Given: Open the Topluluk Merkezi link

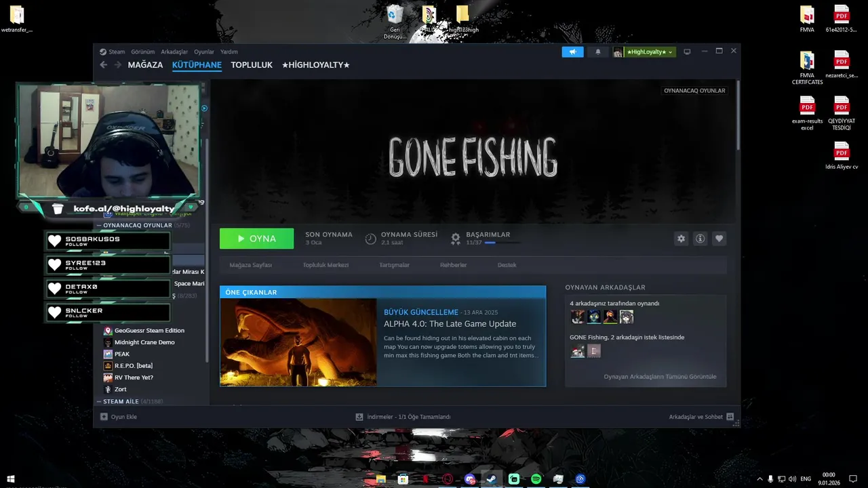Looking at the screenshot, I should 325,265.
